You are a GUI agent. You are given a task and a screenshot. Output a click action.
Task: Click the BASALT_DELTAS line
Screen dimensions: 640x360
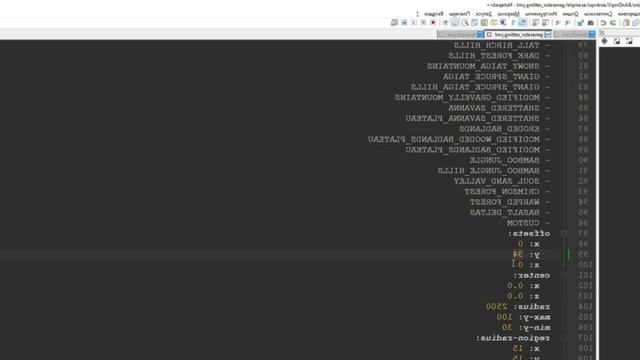[x=510, y=213]
